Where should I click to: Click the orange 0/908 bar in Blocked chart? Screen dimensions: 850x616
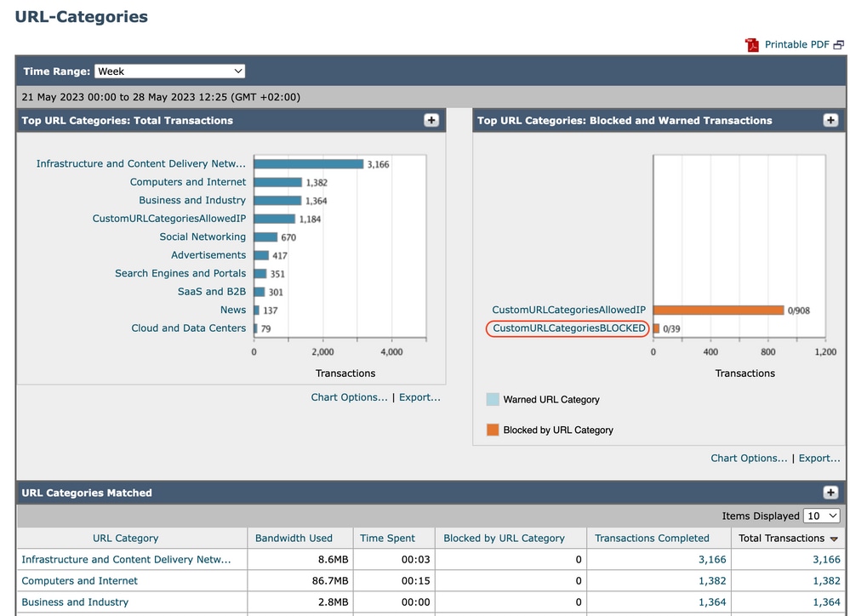tap(719, 311)
